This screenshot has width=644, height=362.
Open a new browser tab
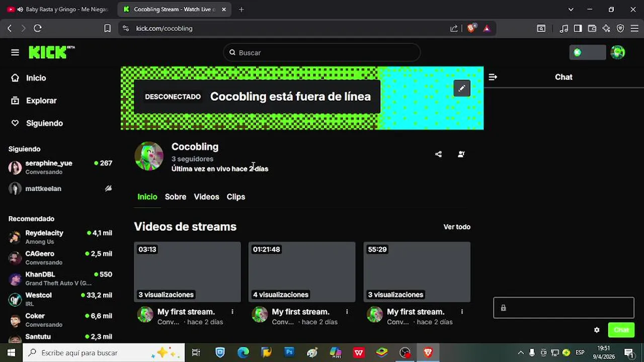[241, 10]
